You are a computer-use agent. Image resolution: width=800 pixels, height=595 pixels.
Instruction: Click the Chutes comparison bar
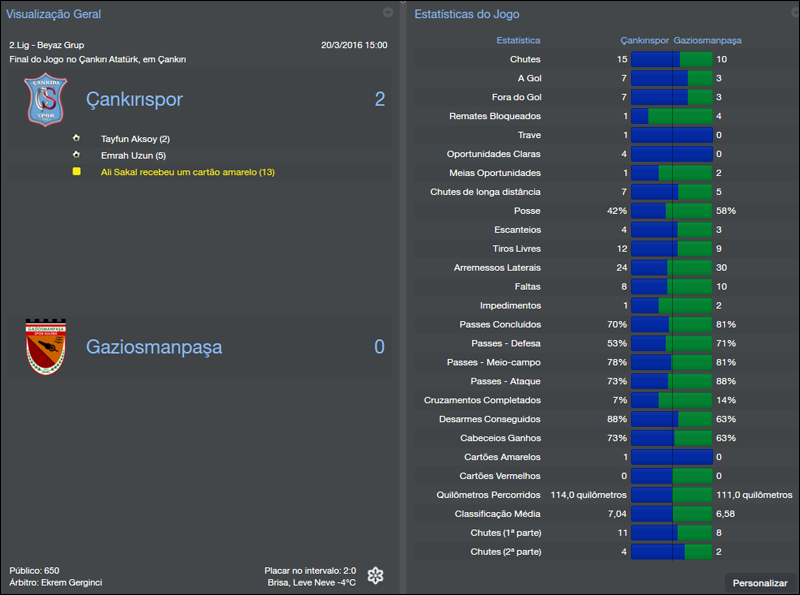coord(671,60)
